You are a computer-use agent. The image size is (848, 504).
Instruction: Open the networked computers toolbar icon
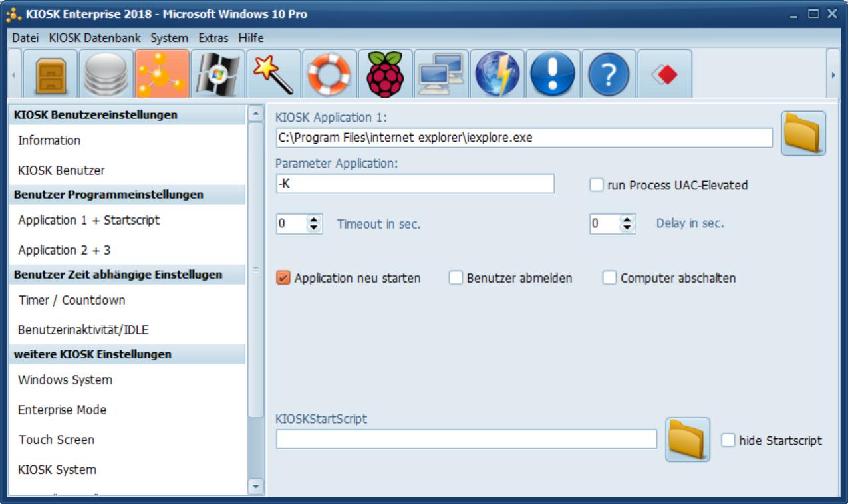pyautogui.click(x=442, y=74)
